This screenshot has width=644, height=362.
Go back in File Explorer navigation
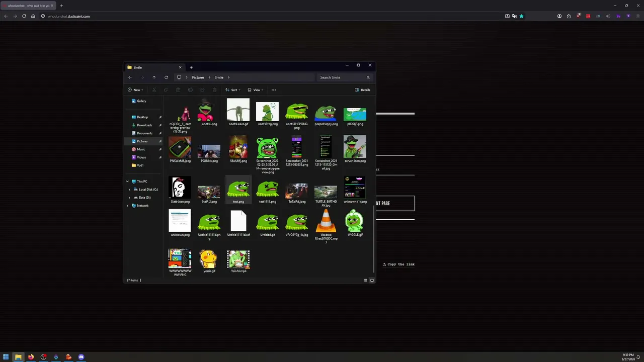click(130, 77)
